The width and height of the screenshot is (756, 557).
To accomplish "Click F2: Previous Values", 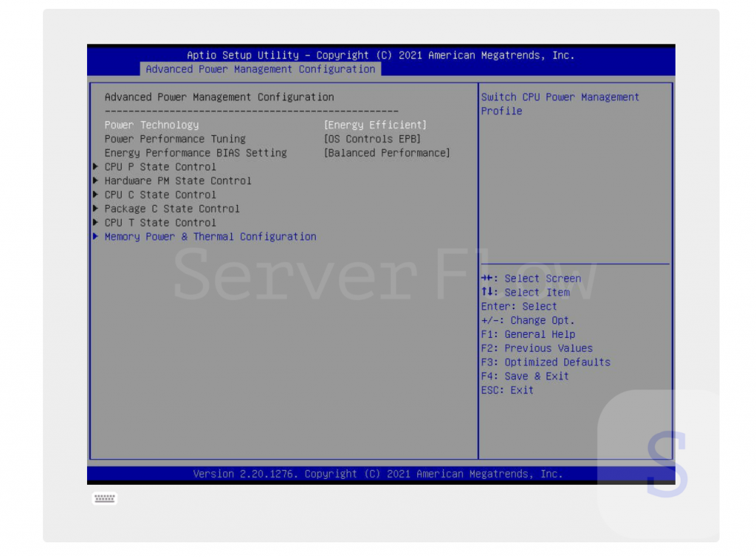I will click(536, 348).
